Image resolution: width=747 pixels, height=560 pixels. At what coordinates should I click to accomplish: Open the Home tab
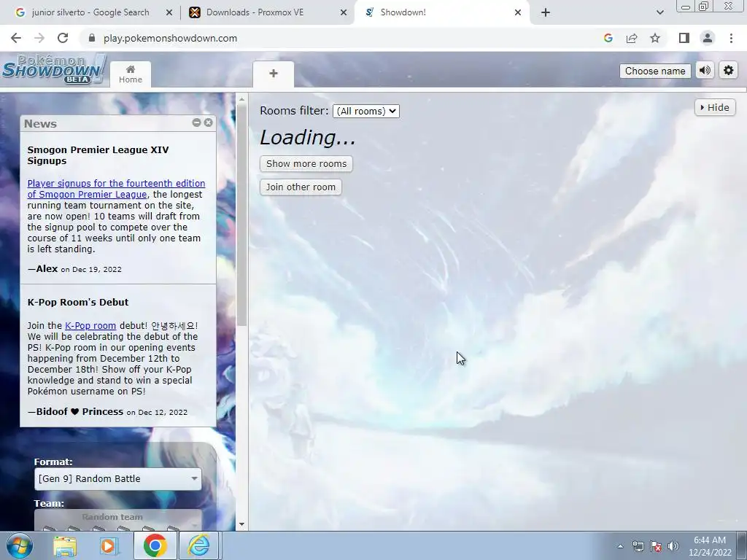(x=131, y=74)
